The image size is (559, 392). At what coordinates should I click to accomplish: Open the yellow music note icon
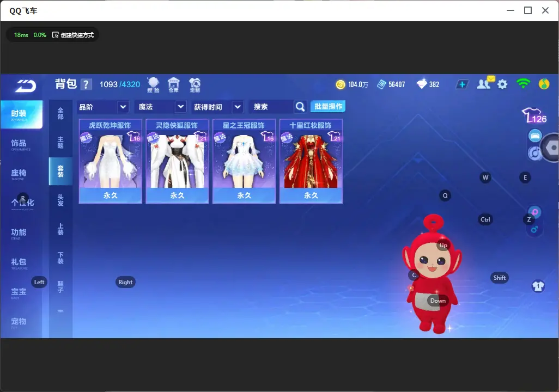pyautogui.click(x=544, y=84)
